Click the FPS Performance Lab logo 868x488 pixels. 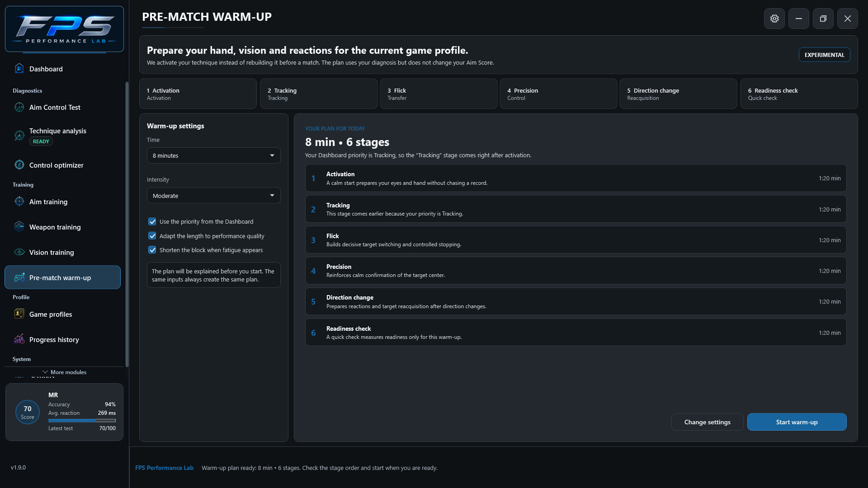(64, 29)
